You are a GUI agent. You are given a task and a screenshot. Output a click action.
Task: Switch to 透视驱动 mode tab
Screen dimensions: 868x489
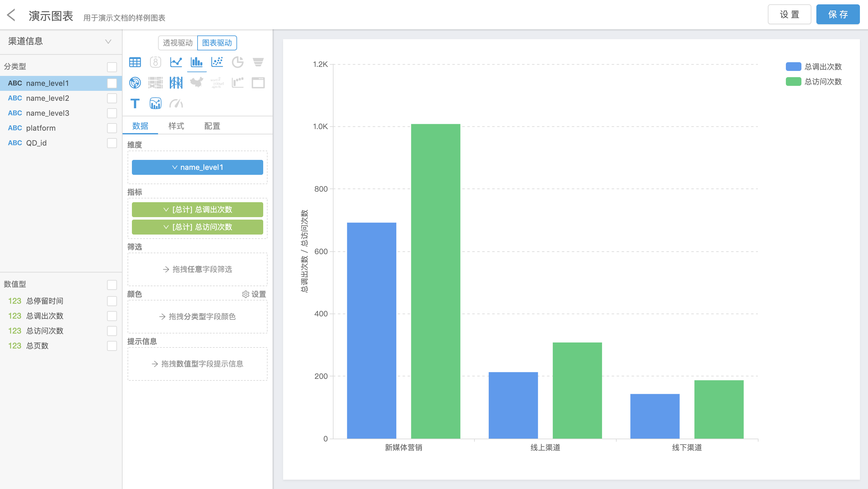[178, 43]
